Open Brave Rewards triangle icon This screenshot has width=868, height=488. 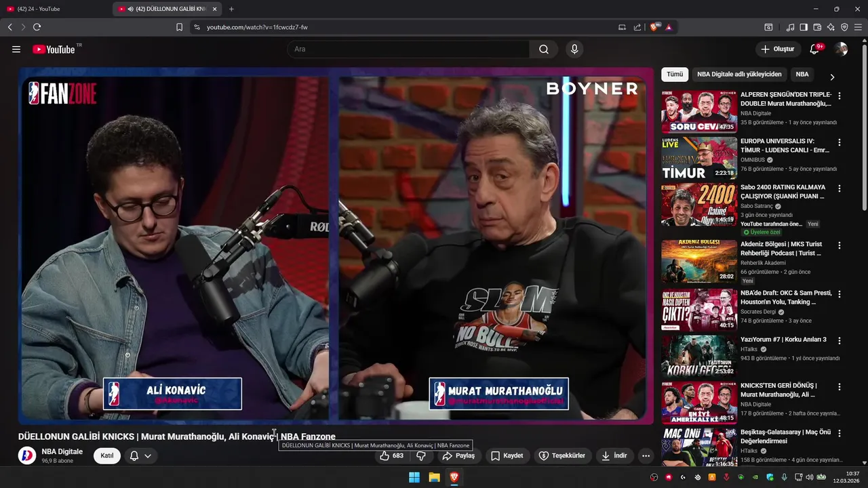pyautogui.click(x=669, y=27)
